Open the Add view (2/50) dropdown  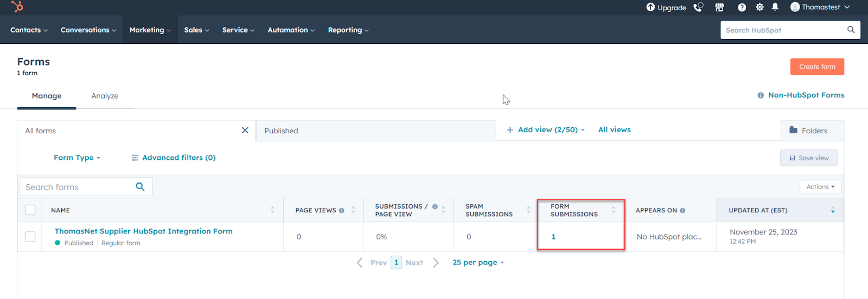pos(546,130)
